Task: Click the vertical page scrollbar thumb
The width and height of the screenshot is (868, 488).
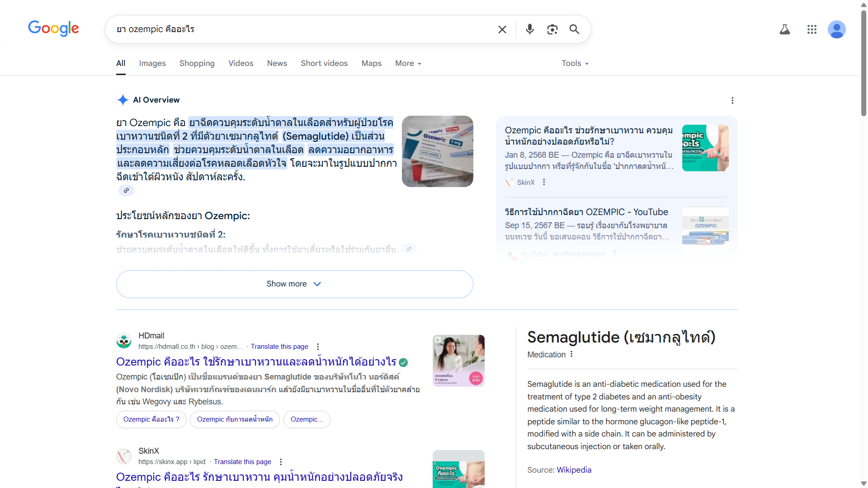Action: point(863,63)
